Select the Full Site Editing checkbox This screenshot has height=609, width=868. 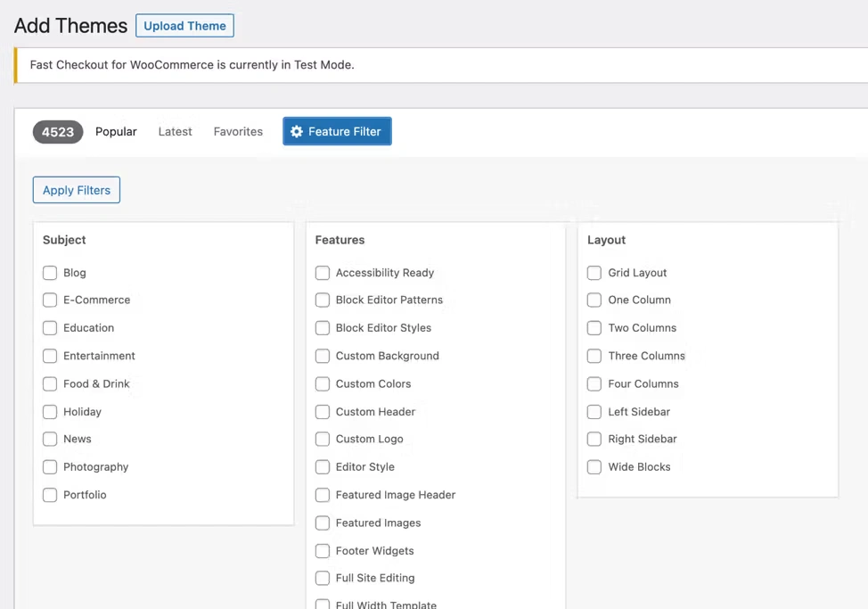pyautogui.click(x=323, y=579)
